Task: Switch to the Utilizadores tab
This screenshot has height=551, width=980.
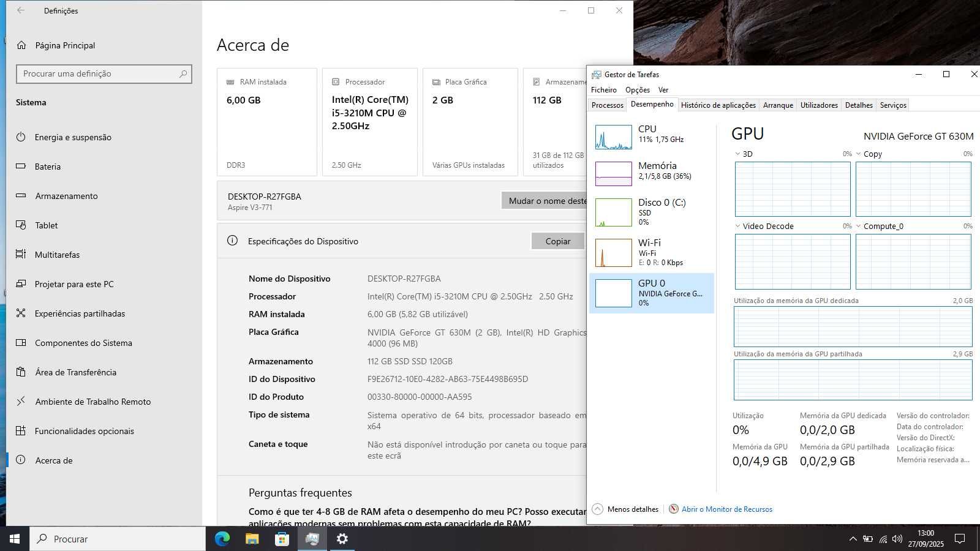Action: (819, 105)
